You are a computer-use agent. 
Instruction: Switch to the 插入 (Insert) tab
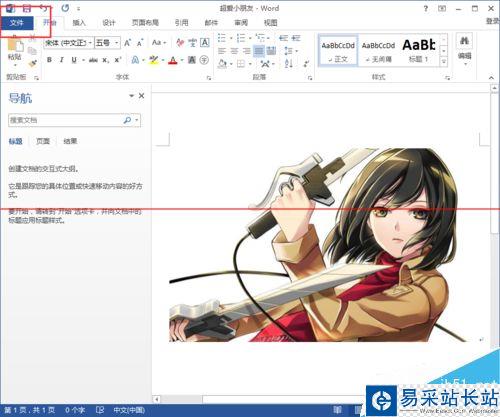[x=79, y=23]
